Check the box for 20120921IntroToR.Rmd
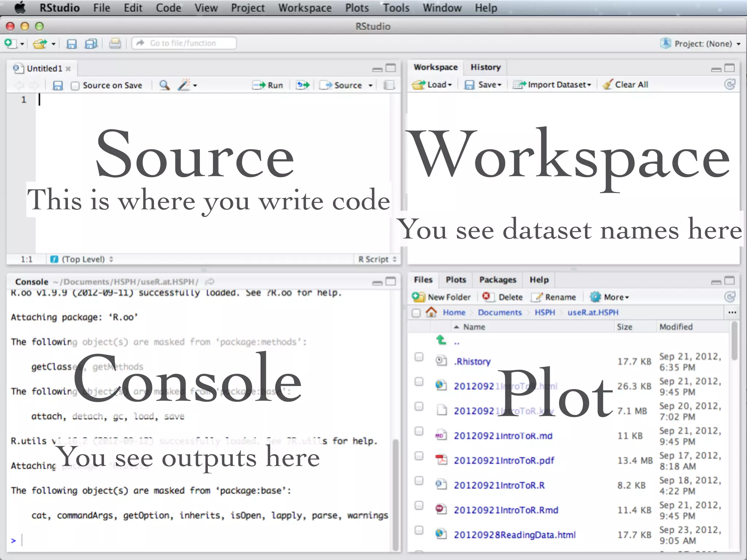The width and height of the screenshot is (747, 560). 419,505
